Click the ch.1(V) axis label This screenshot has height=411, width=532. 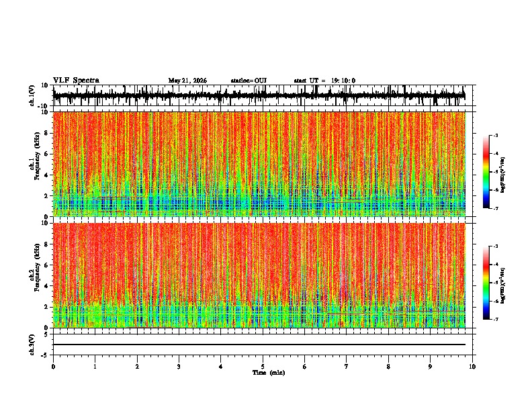pos(32,95)
